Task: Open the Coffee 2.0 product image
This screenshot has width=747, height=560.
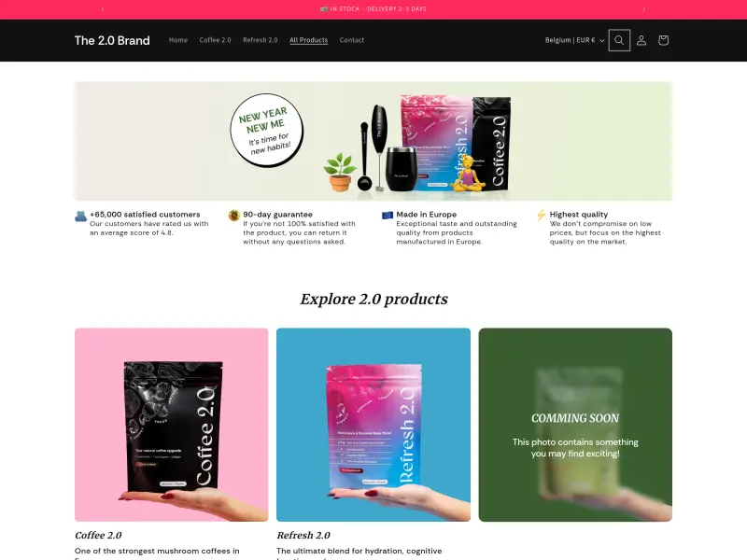Action: 172,425
